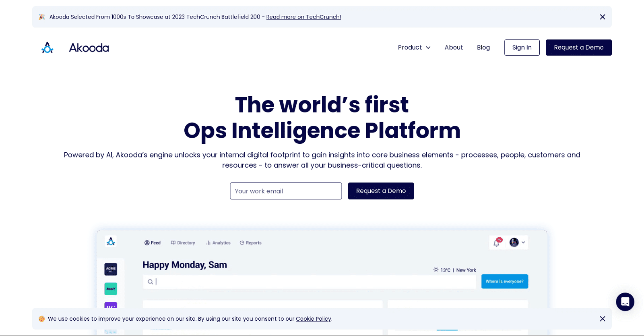This screenshot has height=336, width=644.
Task: Select the ACME workspace icon in sidebar
Action: coord(111,269)
